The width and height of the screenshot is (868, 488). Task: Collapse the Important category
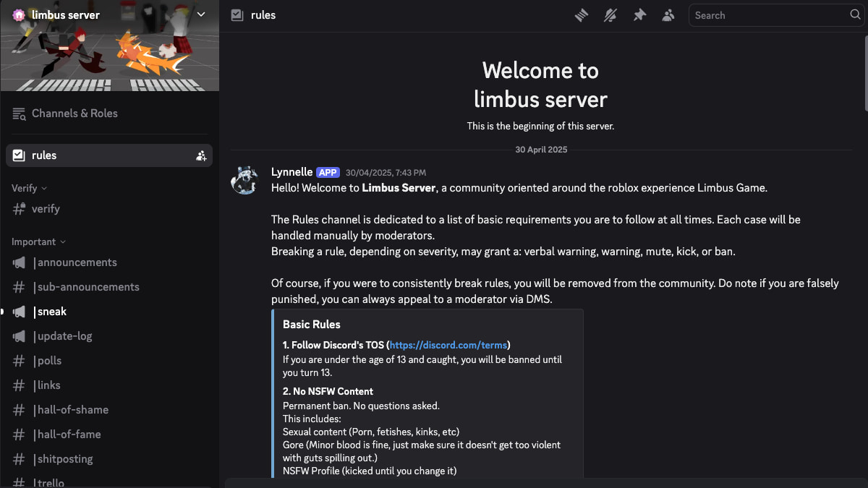pos(38,241)
